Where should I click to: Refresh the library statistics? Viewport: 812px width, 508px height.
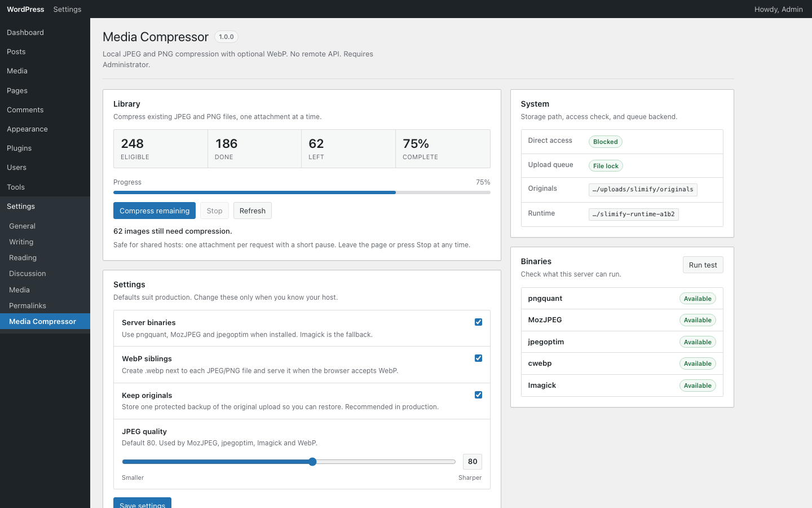click(x=252, y=211)
